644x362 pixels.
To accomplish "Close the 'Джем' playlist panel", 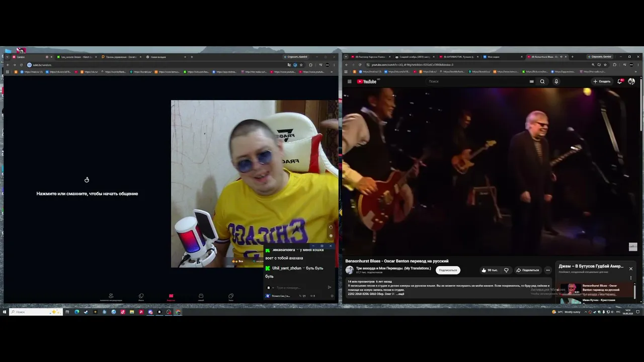I will tap(630, 268).
